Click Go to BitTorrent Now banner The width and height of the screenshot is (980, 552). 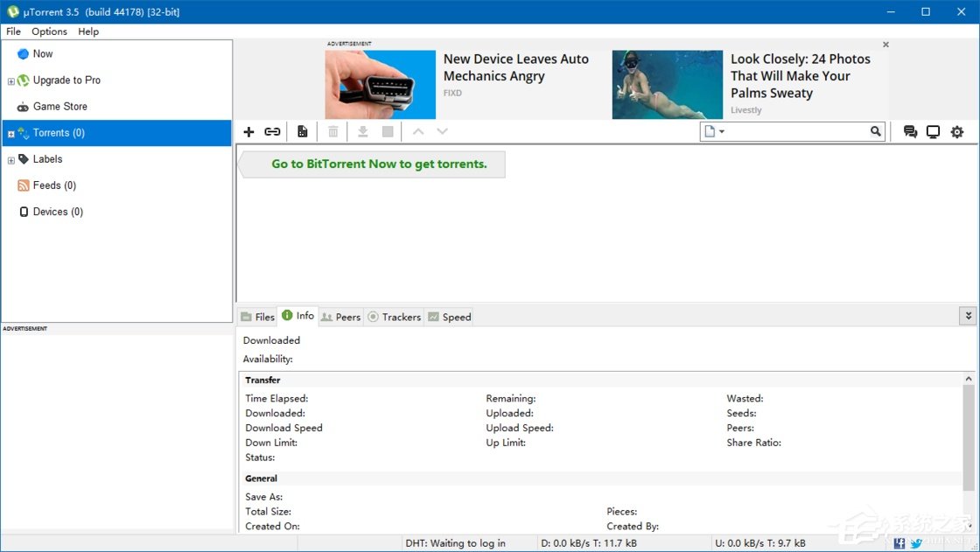378,164
